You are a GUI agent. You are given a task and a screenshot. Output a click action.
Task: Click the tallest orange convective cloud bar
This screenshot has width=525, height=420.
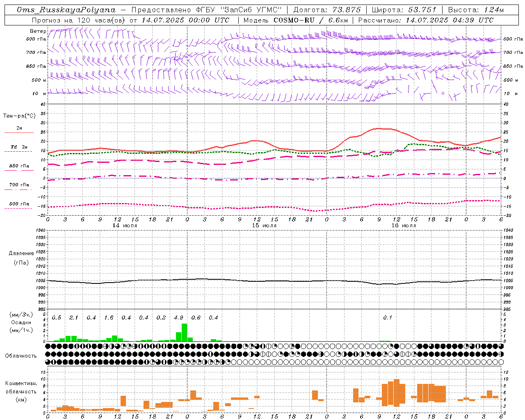(397, 393)
